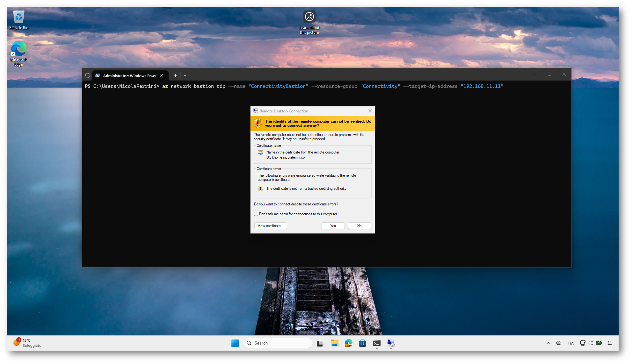
Task: Click No to cancel connection
Action: pyautogui.click(x=359, y=226)
